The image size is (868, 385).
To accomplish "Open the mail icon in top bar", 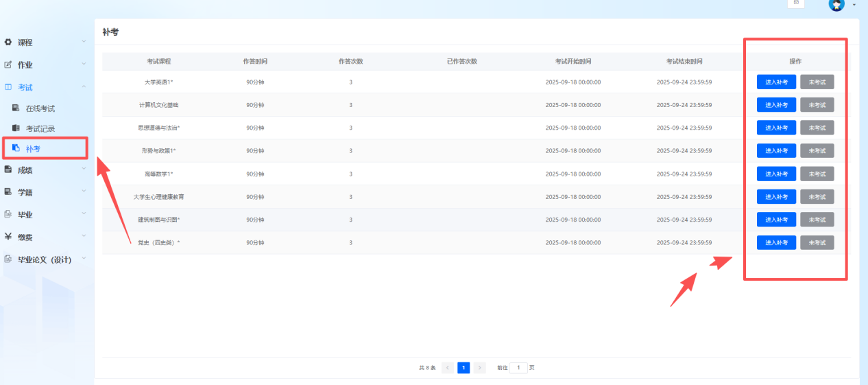I will (x=796, y=3).
